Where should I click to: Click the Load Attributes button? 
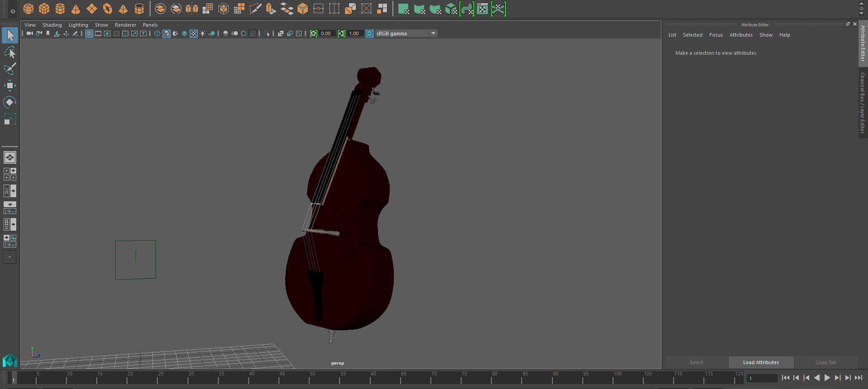(x=761, y=362)
